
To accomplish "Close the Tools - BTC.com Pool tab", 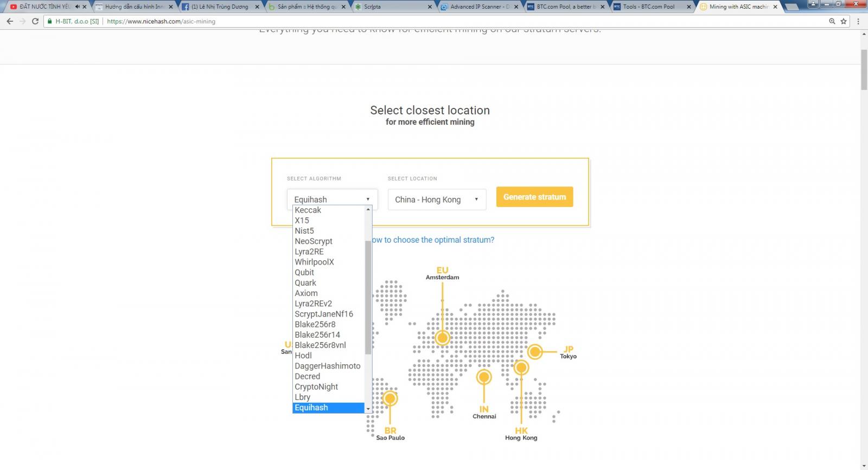I will click(690, 7).
